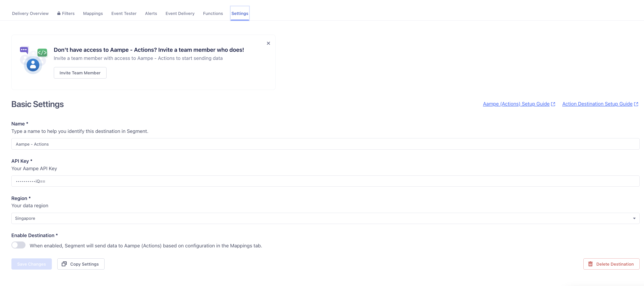Viewport: 644px width, 286px height.
Task: Click the API Key field label
Action: [x=22, y=161]
